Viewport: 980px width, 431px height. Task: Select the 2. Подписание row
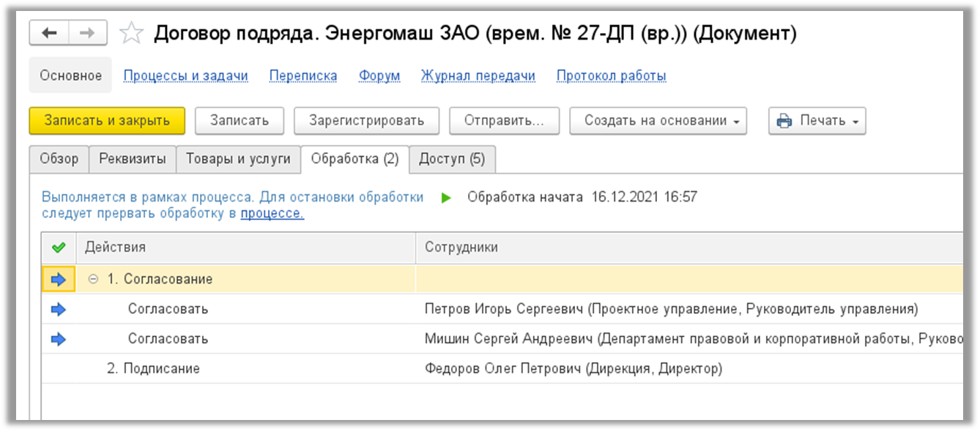pyautogui.click(x=153, y=369)
